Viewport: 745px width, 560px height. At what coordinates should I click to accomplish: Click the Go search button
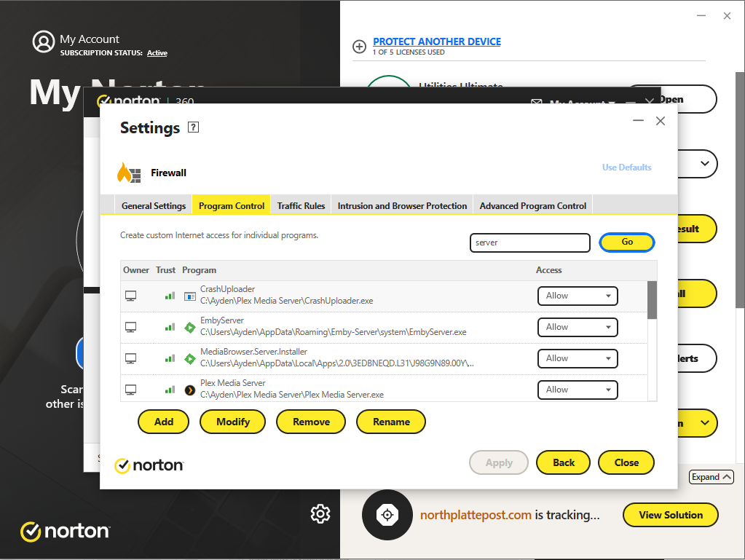pyautogui.click(x=627, y=242)
